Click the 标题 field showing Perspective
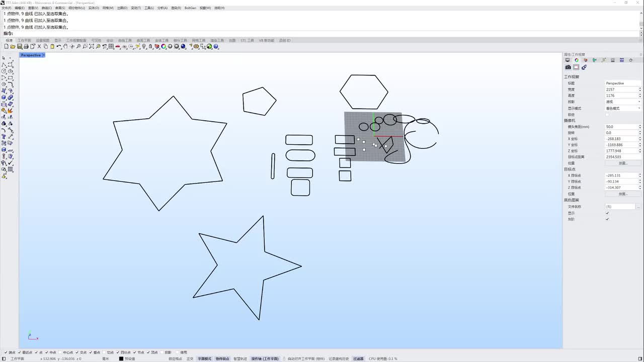 pyautogui.click(x=623, y=83)
